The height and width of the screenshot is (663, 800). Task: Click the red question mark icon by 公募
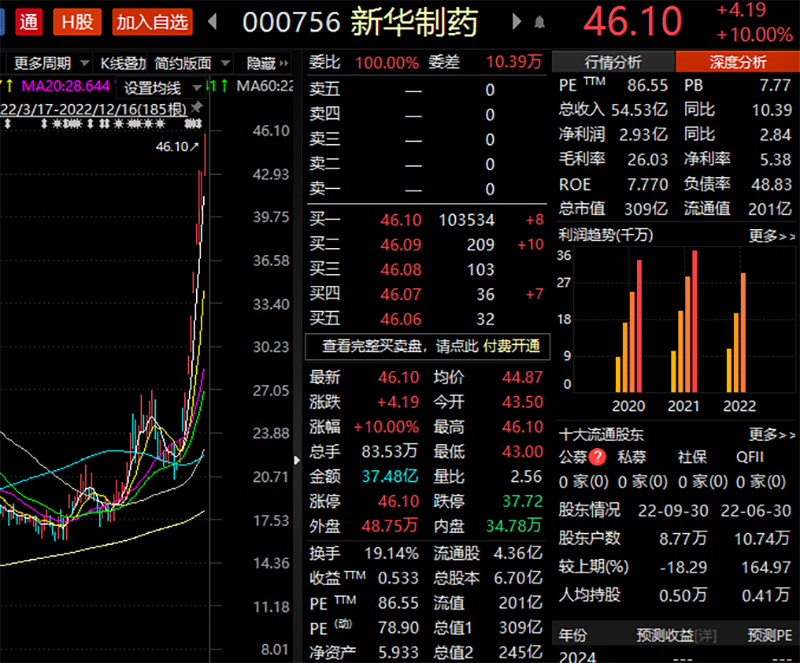click(x=597, y=457)
